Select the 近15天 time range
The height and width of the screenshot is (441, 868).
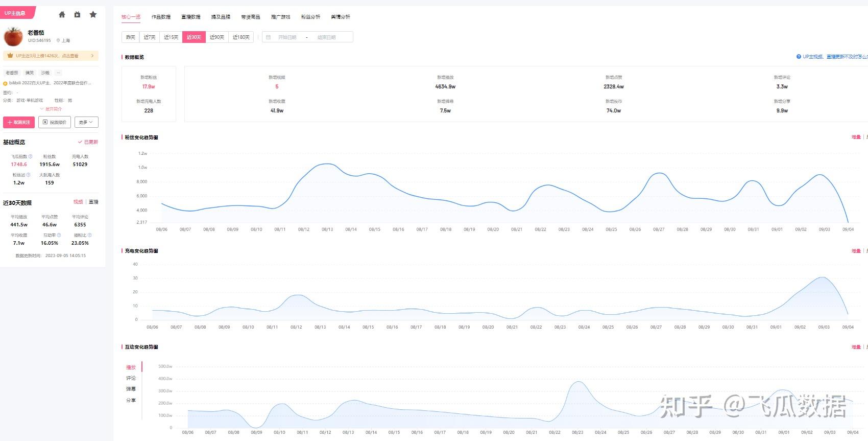point(171,37)
